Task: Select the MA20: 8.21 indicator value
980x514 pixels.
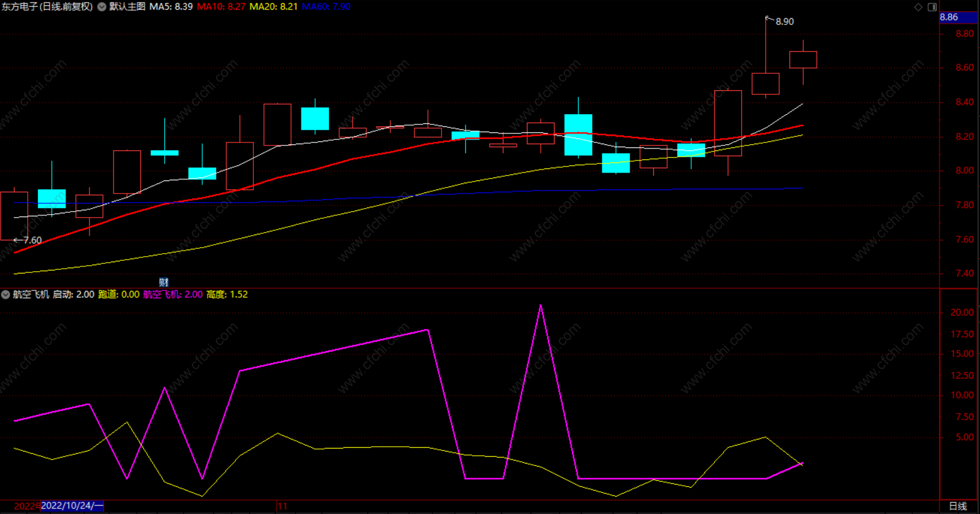Action: tap(274, 7)
